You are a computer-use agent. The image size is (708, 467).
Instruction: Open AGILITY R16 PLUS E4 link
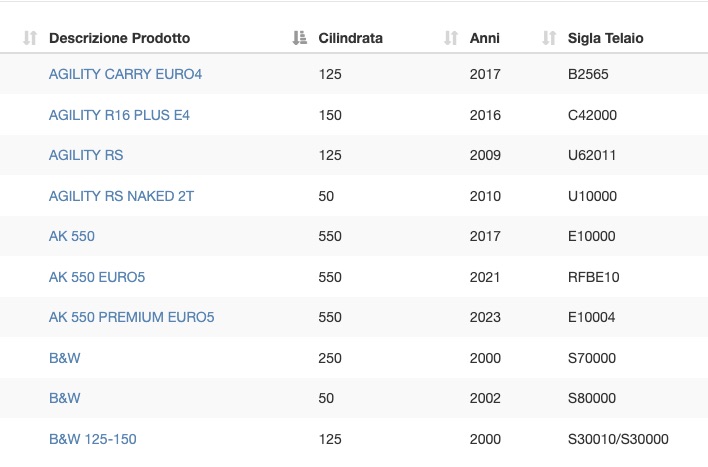[119, 115]
